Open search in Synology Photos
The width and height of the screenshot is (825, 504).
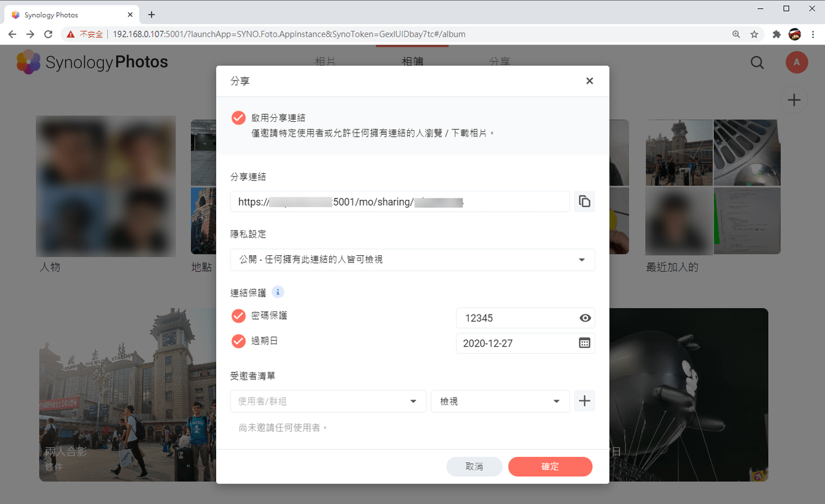[x=757, y=62]
